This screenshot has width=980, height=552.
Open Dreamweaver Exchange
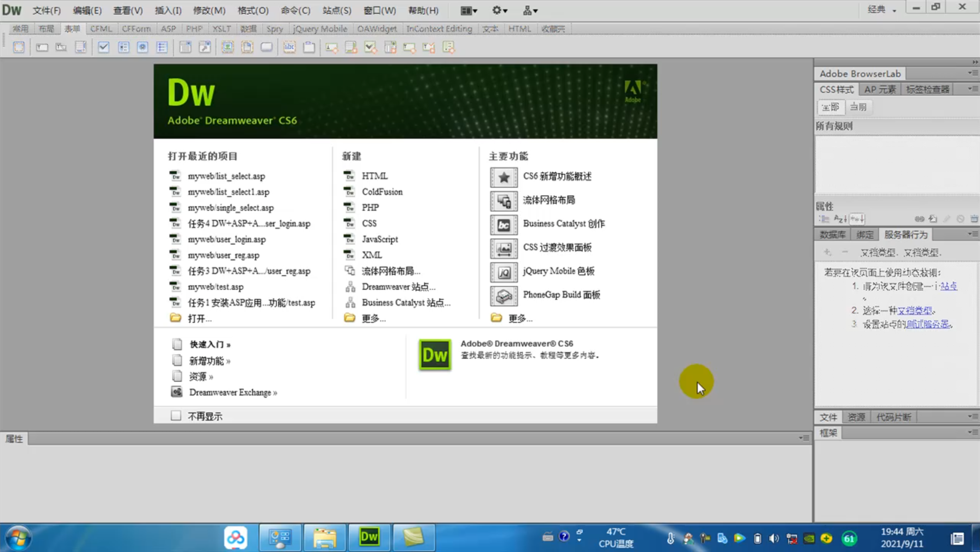pos(233,392)
